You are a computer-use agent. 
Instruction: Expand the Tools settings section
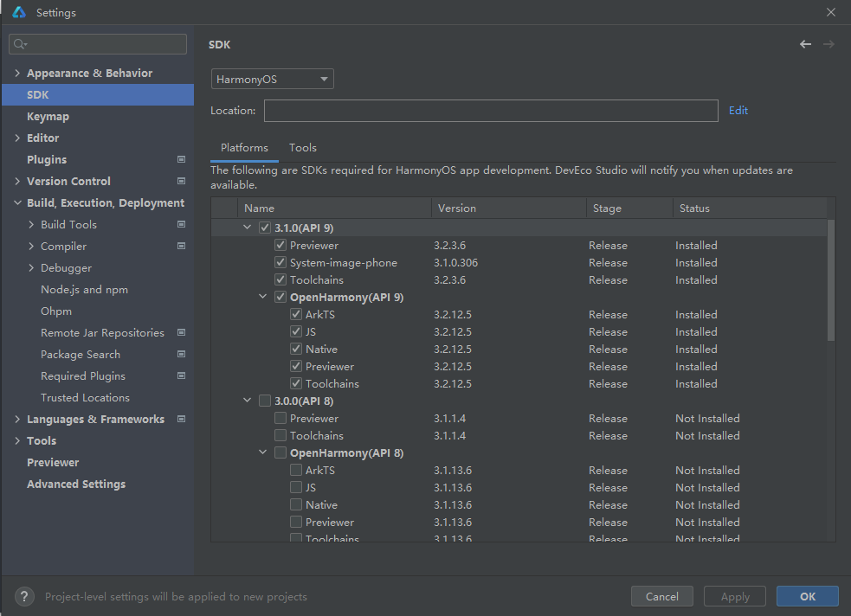point(17,441)
